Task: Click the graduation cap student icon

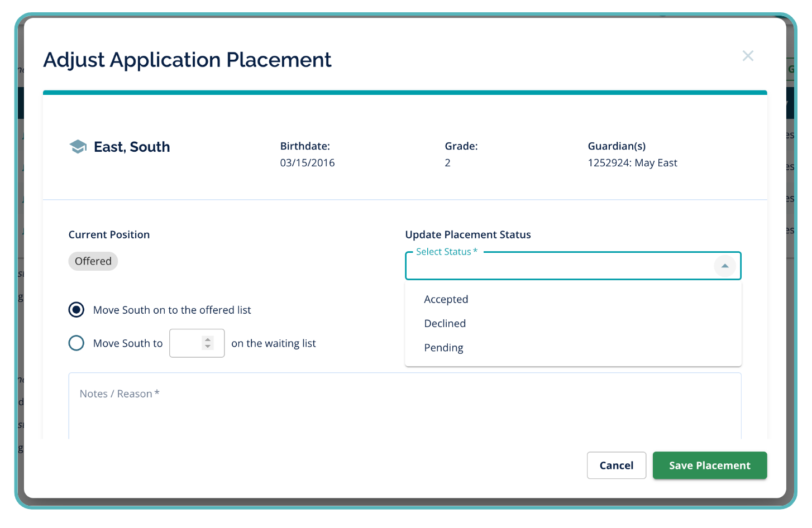Action: (x=78, y=147)
